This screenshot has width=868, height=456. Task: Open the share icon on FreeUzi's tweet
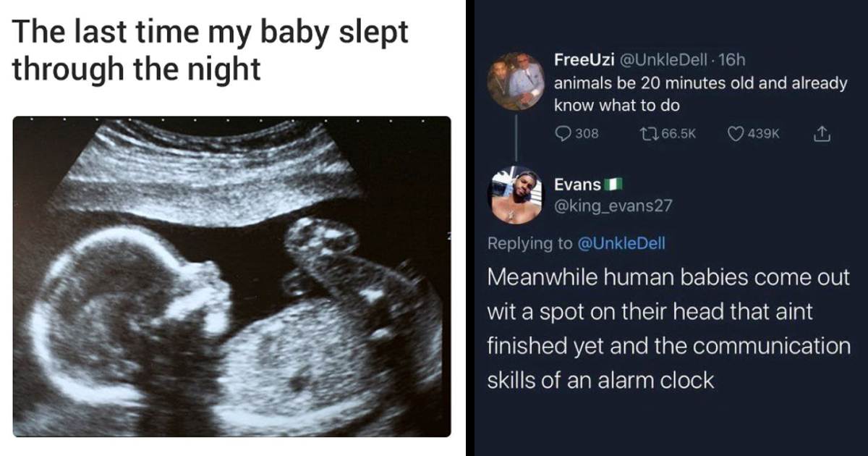820,133
